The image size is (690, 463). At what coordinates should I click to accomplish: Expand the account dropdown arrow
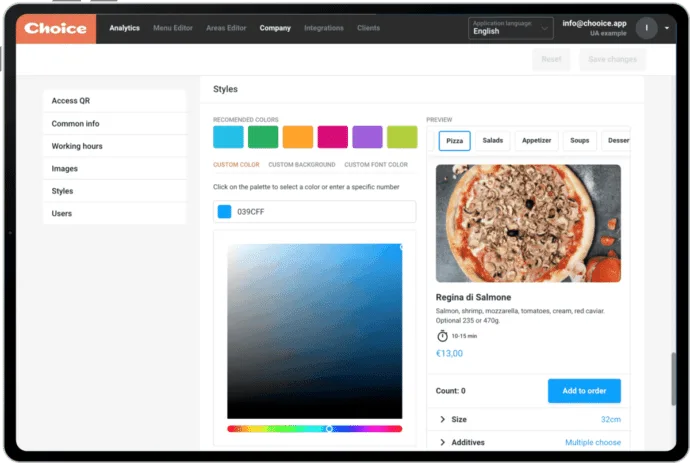click(x=667, y=28)
